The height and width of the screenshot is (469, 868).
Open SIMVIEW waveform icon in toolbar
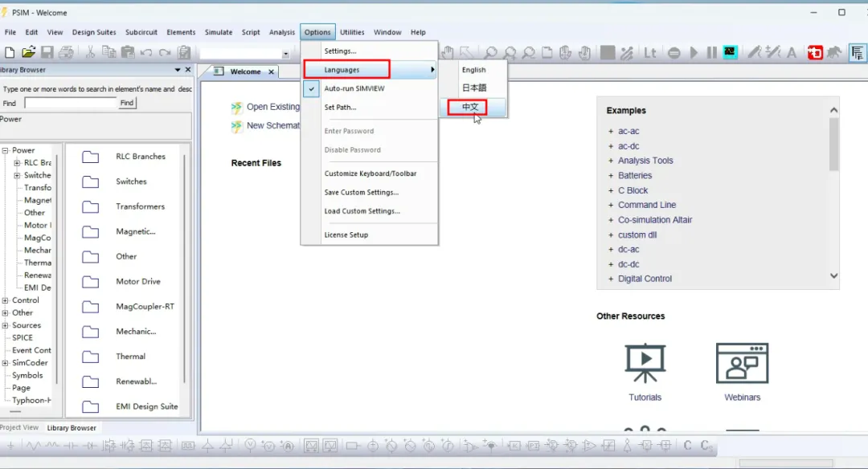[x=730, y=52]
